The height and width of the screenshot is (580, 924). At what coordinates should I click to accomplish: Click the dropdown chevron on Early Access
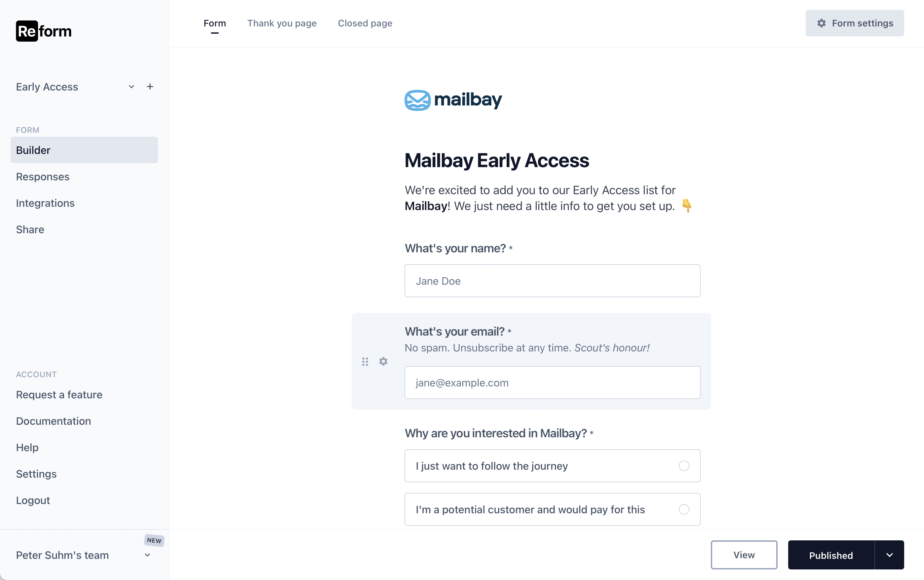pyautogui.click(x=132, y=86)
